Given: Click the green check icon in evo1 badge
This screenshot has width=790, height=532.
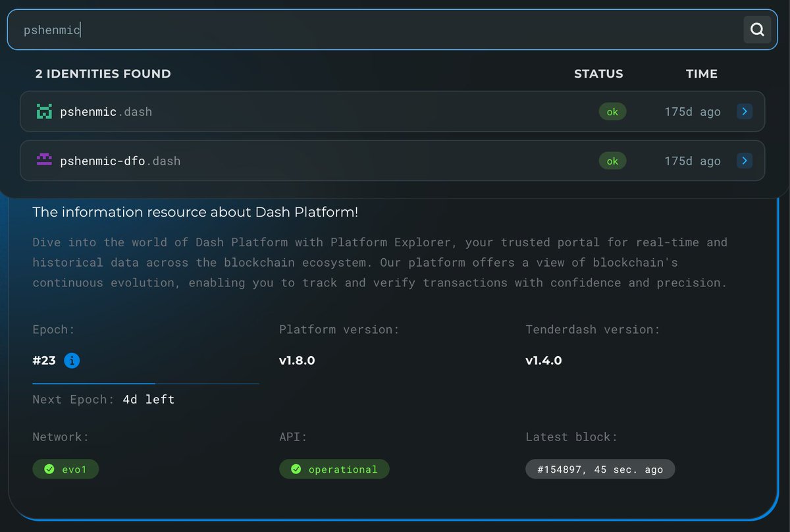Looking at the screenshot, I should coord(49,469).
